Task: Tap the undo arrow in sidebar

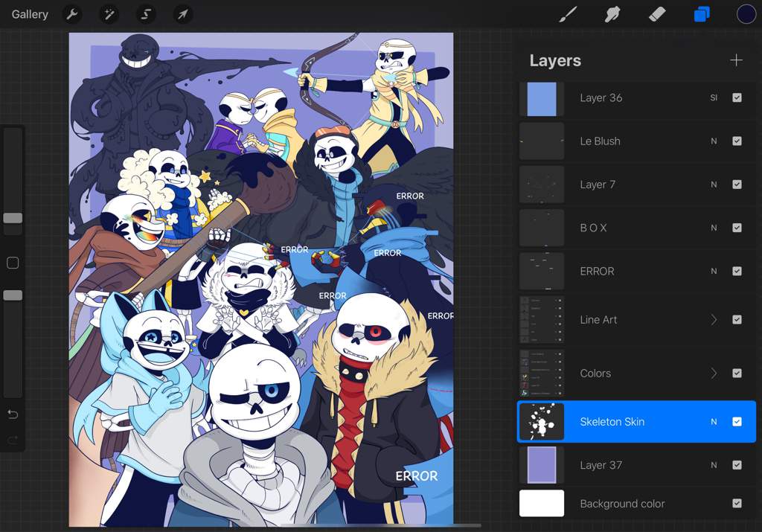Action: 13,414
